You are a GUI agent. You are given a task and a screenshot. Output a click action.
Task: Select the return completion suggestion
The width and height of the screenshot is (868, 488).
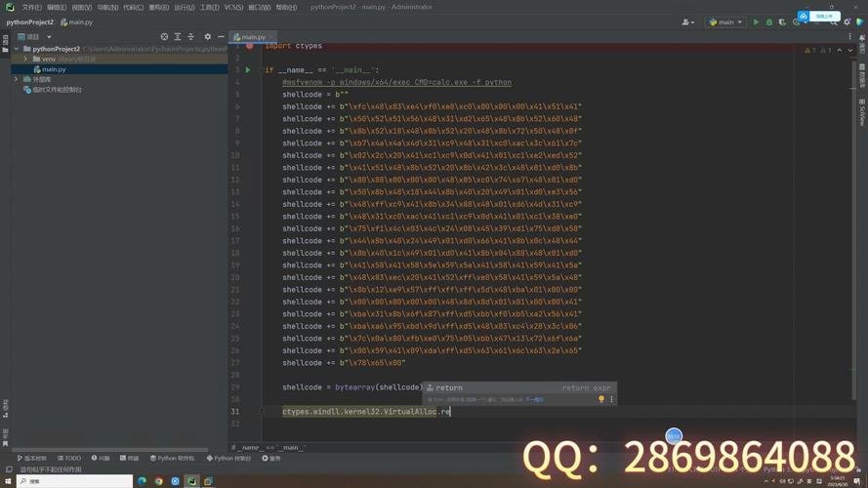coord(519,387)
